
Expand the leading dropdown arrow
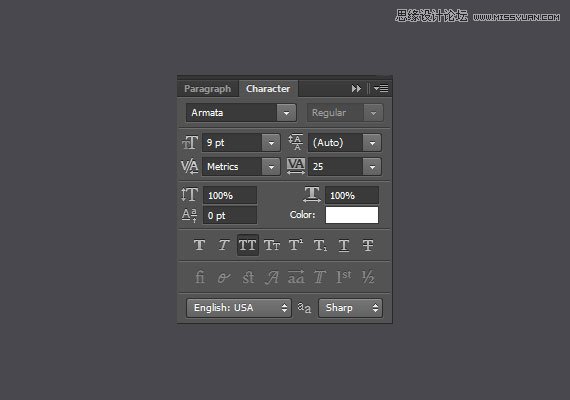[x=372, y=143]
